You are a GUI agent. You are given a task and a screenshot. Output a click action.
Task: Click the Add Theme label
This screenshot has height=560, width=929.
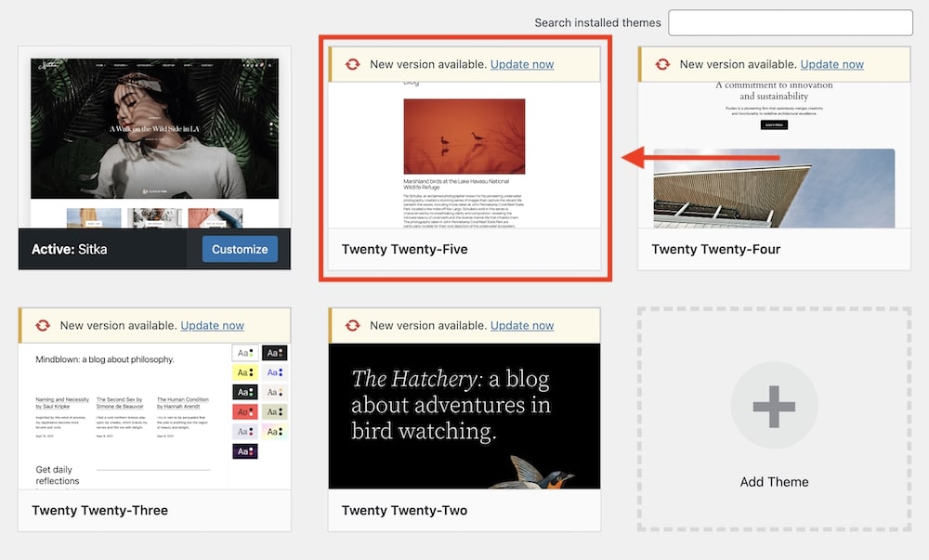tap(774, 482)
